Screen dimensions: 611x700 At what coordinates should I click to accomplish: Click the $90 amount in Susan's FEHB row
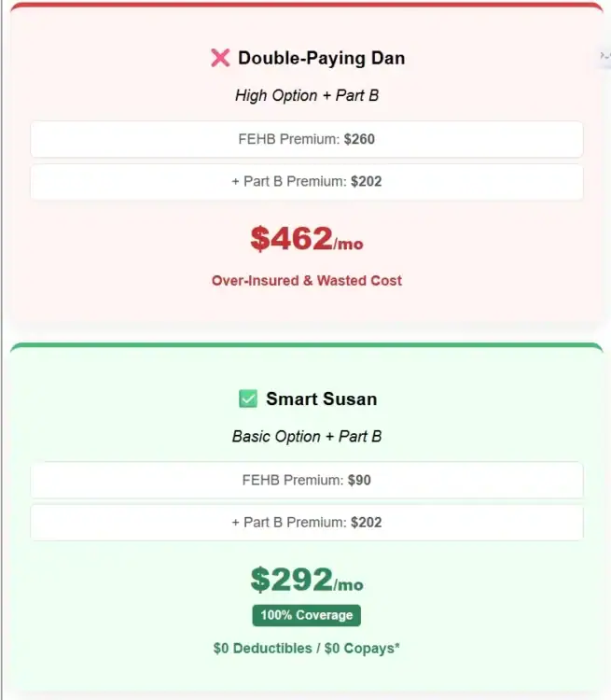(359, 481)
